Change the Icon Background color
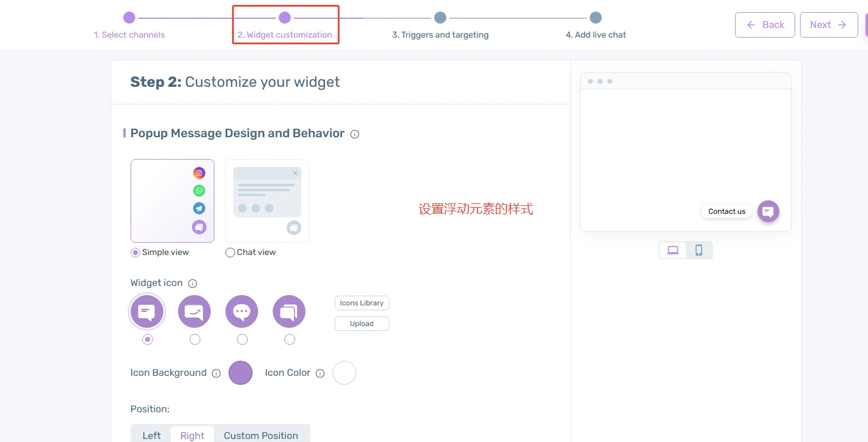 241,372
